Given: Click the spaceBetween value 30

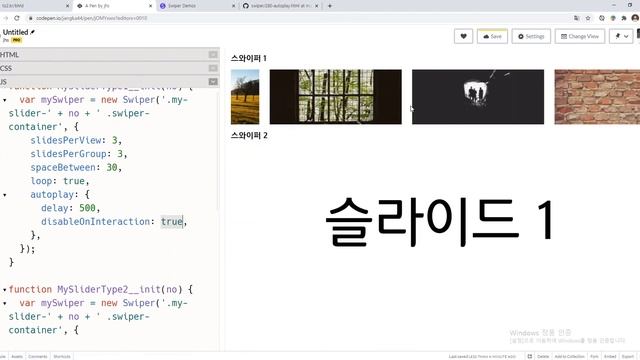Looking at the screenshot, I should 111,167.
